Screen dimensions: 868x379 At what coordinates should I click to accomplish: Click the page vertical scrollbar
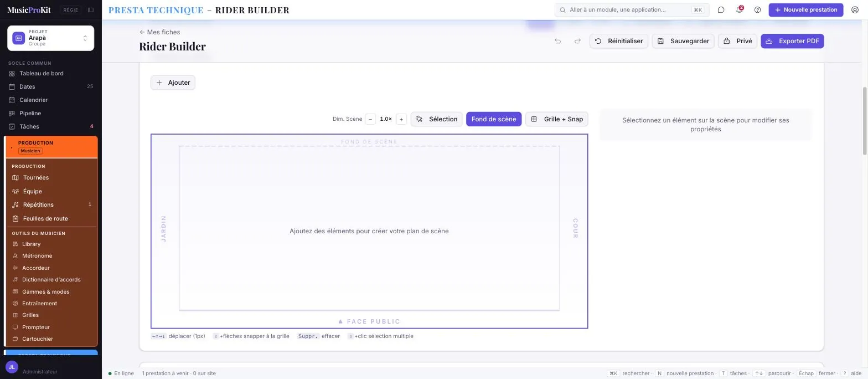(x=865, y=121)
